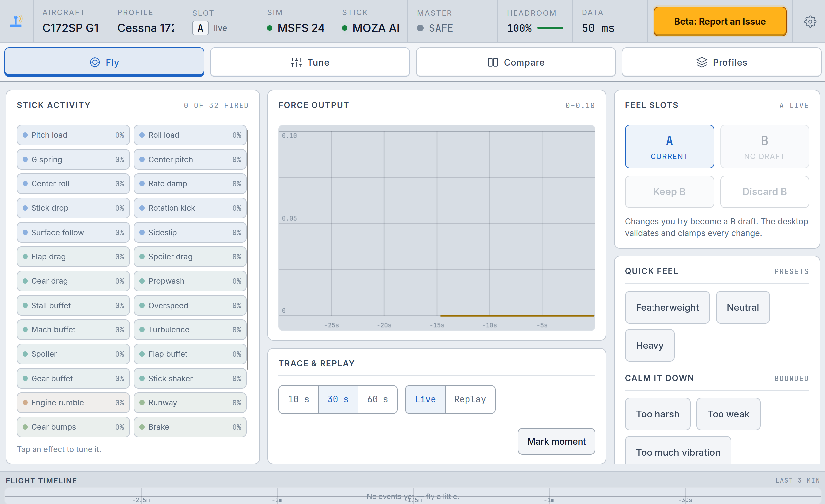Select the Stall buffet effect

[x=73, y=305]
